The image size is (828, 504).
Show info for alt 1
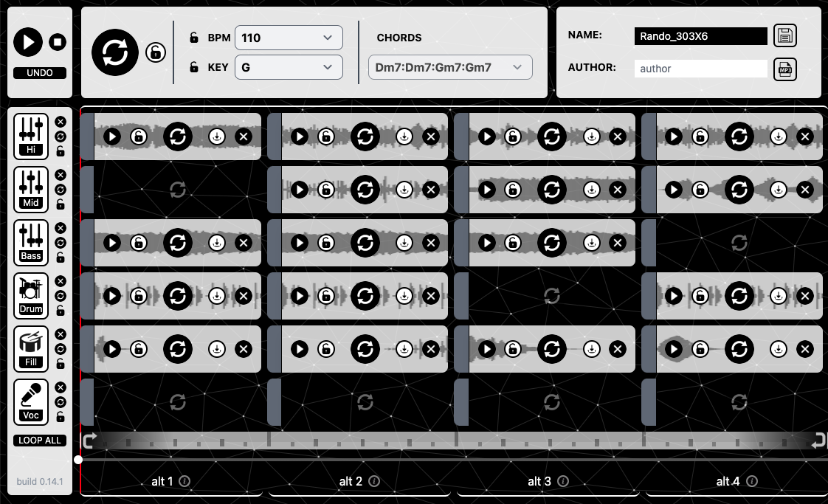pyautogui.click(x=184, y=481)
